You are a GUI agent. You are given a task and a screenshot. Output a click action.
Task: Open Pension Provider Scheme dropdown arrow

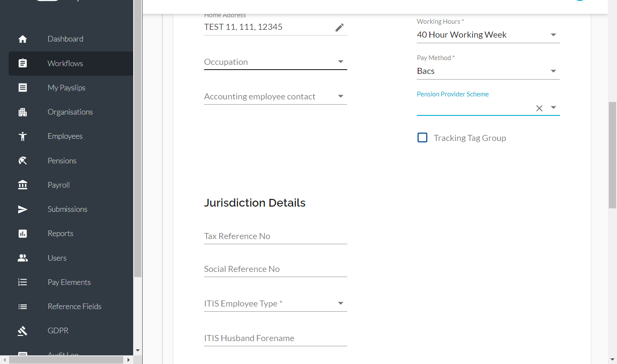(553, 107)
